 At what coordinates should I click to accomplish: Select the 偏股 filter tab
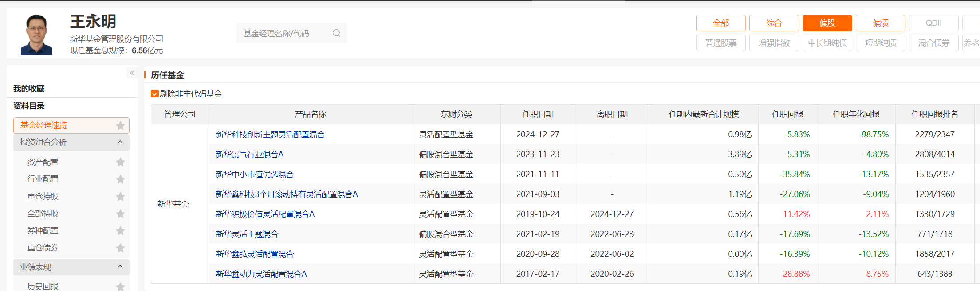coord(827,23)
